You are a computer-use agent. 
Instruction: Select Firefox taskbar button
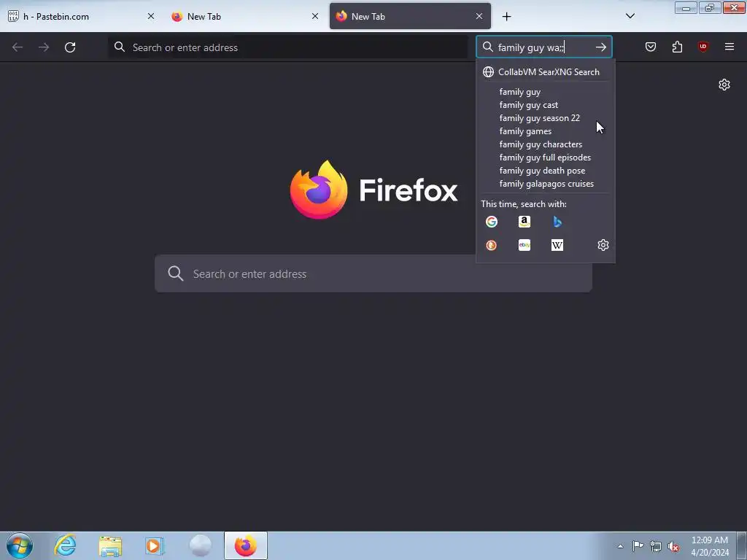point(246,545)
